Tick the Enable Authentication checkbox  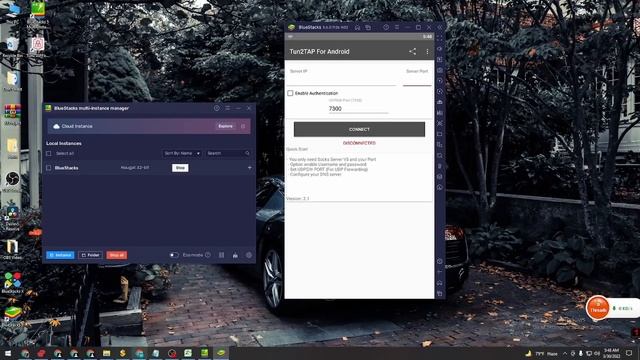pyautogui.click(x=290, y=93)
